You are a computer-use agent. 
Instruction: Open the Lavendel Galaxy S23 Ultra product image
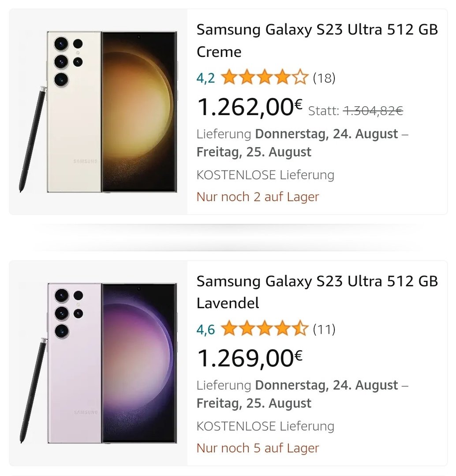pos(98,363)
